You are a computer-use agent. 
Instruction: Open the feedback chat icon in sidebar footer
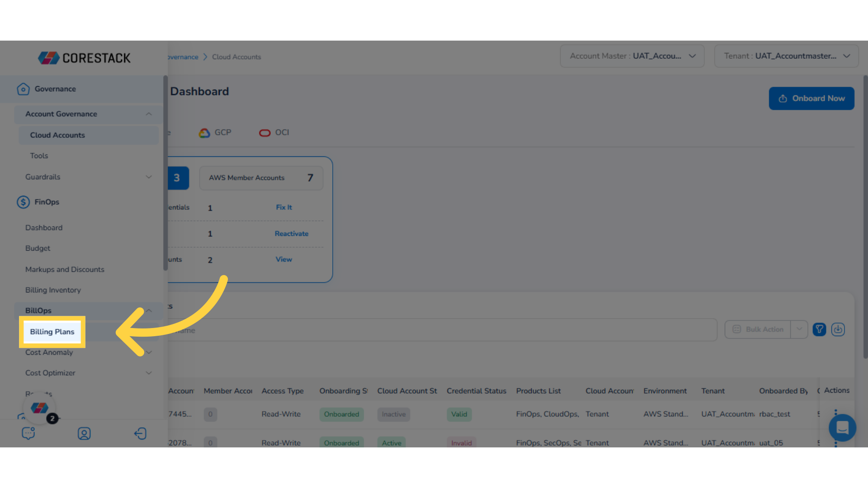click(x=28, y=433)
